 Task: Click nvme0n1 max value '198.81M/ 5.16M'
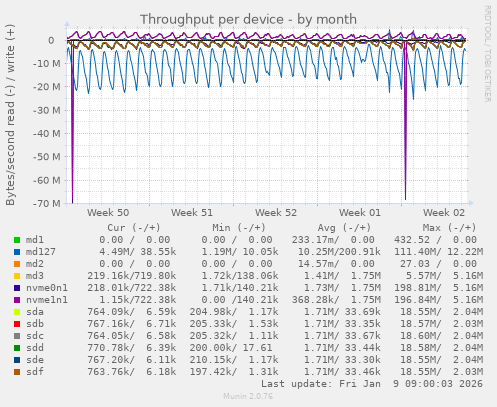(439, 288)
